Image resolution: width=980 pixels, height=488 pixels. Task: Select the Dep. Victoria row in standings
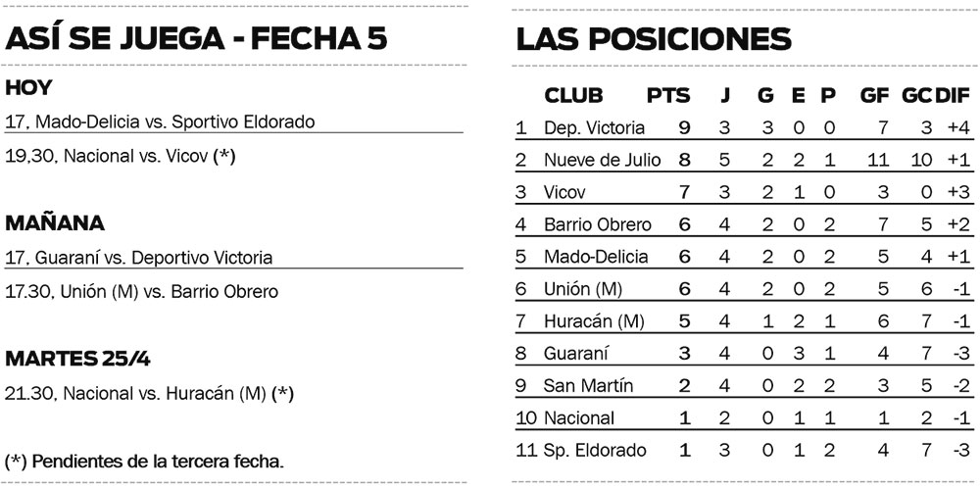(594, 127)
